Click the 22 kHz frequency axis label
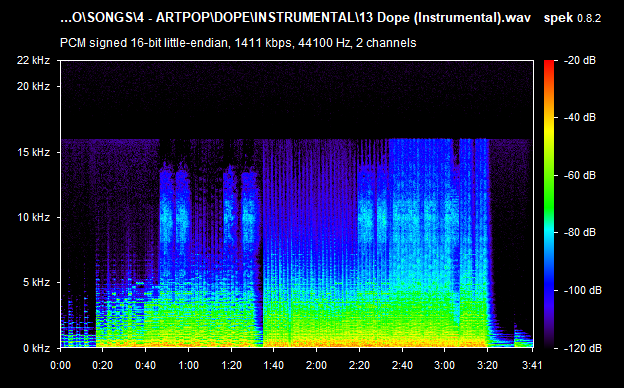 [x=33, y=60]
